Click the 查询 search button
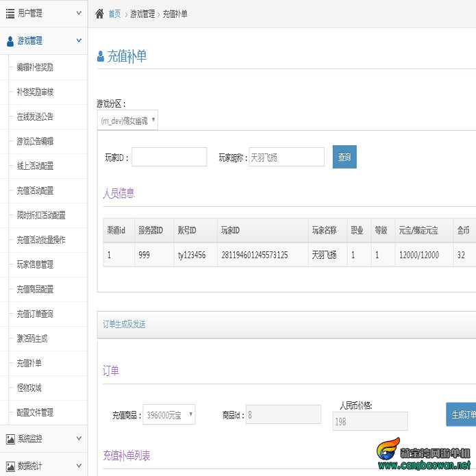This screenshot has height=476, width=476. pos(345,157)
